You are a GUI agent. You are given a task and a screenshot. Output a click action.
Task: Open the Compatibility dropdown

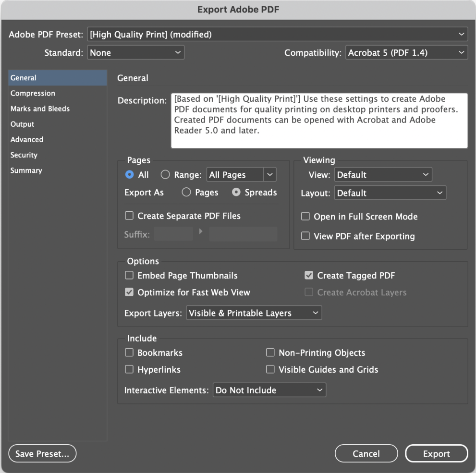coord(406,52)
